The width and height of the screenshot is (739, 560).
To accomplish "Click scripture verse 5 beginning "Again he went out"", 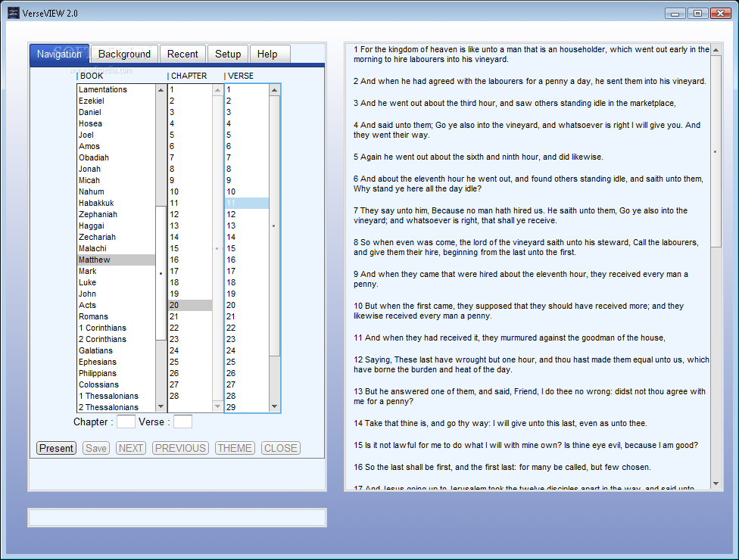I will [479, 157].
